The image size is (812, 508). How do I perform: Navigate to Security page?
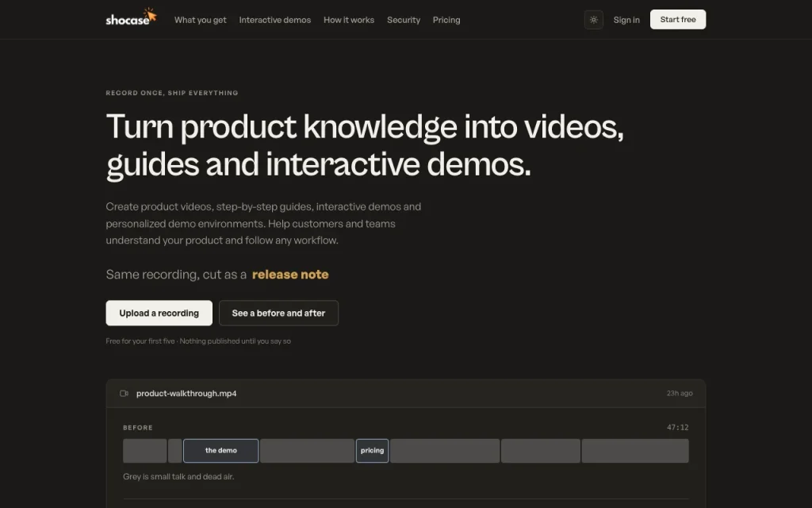404,20
